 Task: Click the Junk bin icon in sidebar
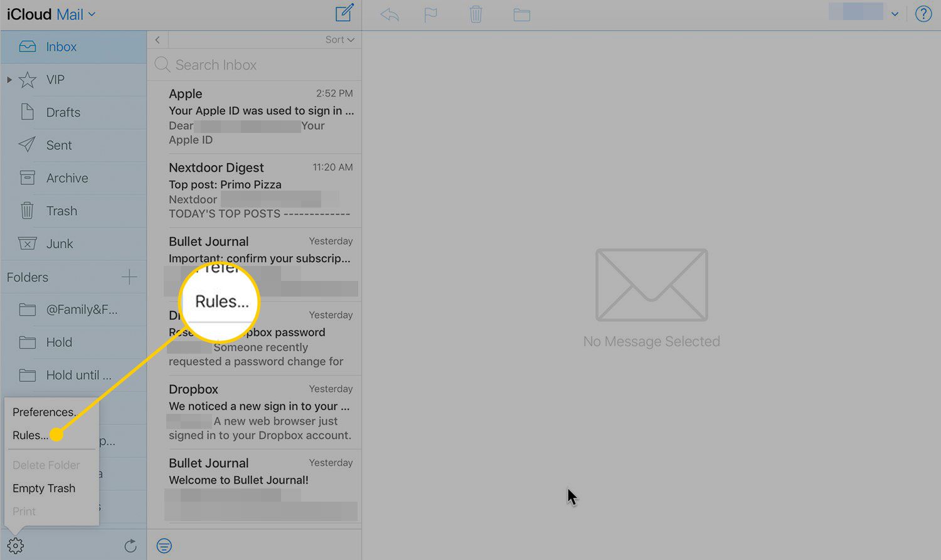[x=27, y=243]
